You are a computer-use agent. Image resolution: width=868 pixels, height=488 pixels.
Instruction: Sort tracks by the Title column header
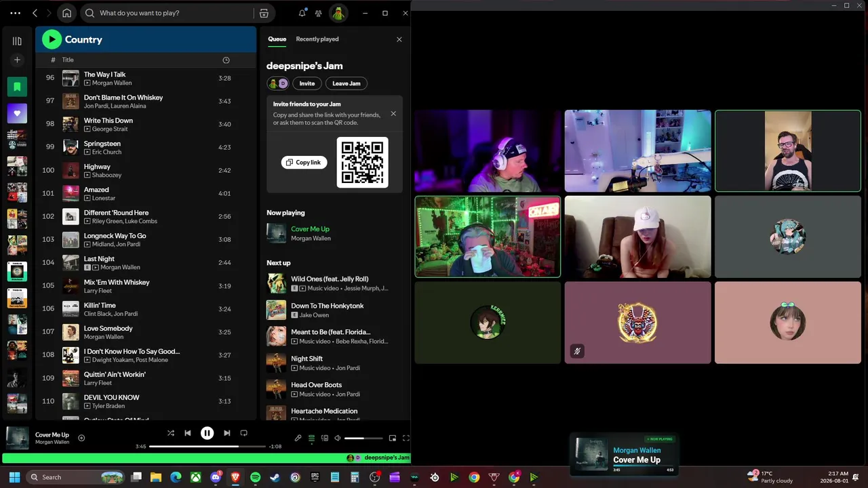pos(68,60)
